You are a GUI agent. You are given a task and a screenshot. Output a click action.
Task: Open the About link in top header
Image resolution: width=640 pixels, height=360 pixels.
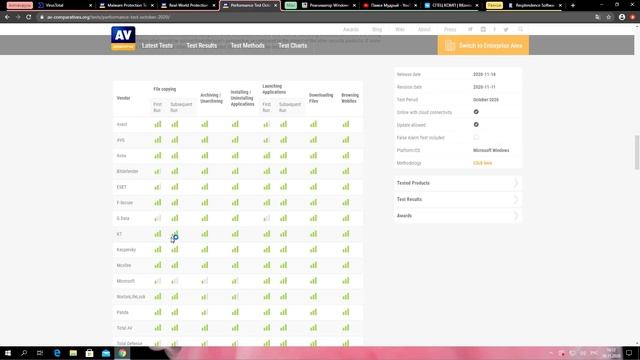point(424,29)
